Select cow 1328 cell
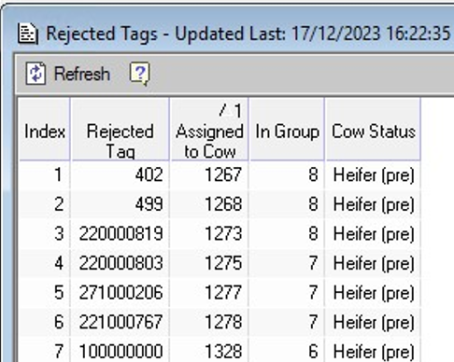 209,351
